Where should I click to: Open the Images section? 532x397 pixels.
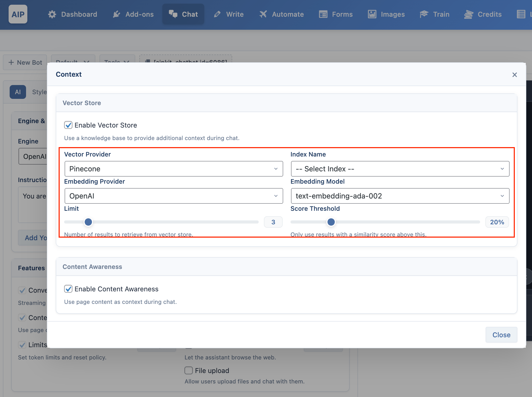pos(386,14)
